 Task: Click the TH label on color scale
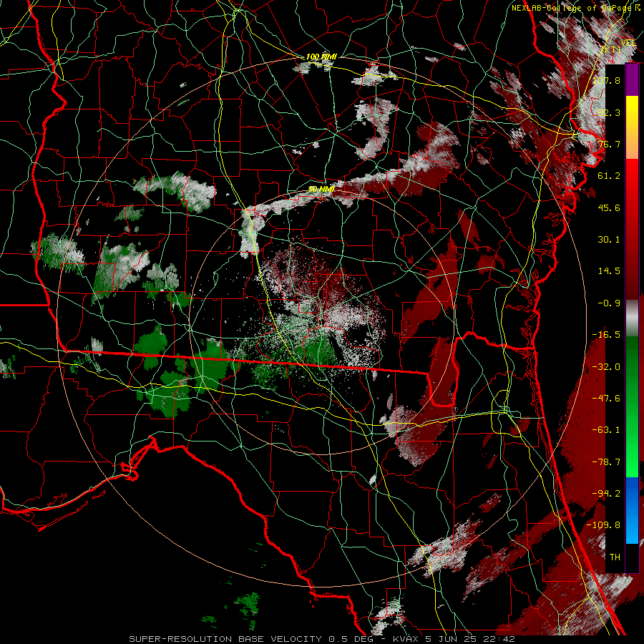tap(615, 557)
